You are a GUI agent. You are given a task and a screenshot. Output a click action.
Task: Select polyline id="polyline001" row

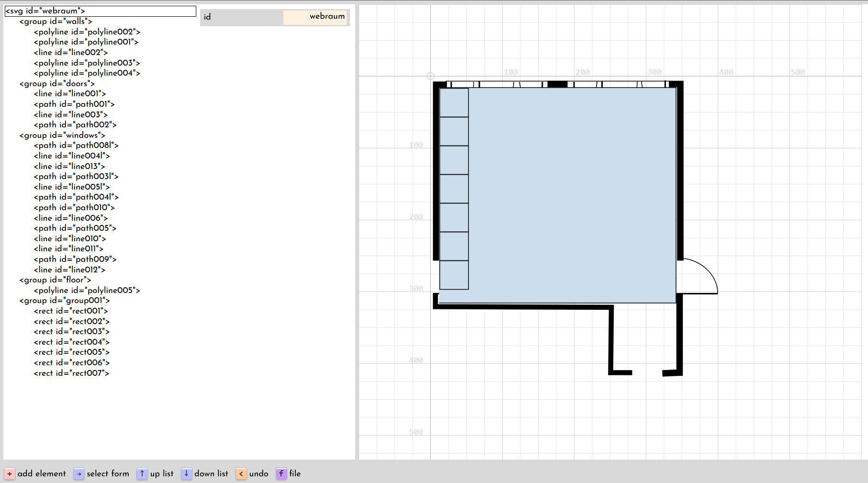(86, 42)
